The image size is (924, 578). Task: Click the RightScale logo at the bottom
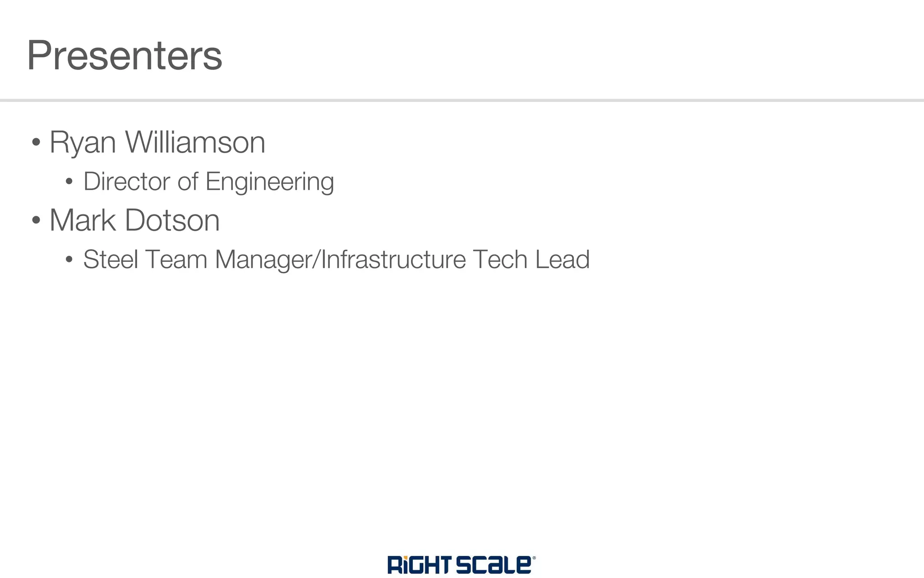click(460, 565)
